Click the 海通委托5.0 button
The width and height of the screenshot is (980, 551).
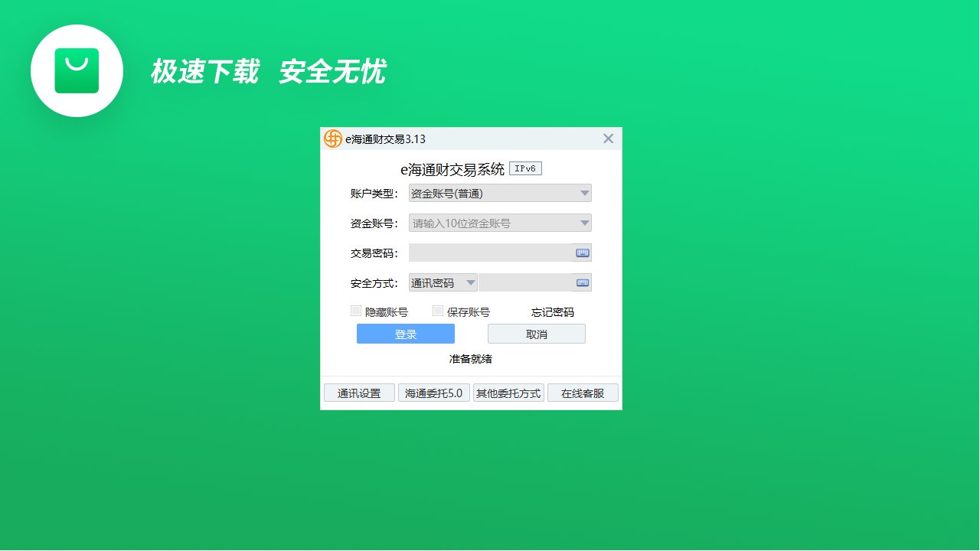pos(434,393)
